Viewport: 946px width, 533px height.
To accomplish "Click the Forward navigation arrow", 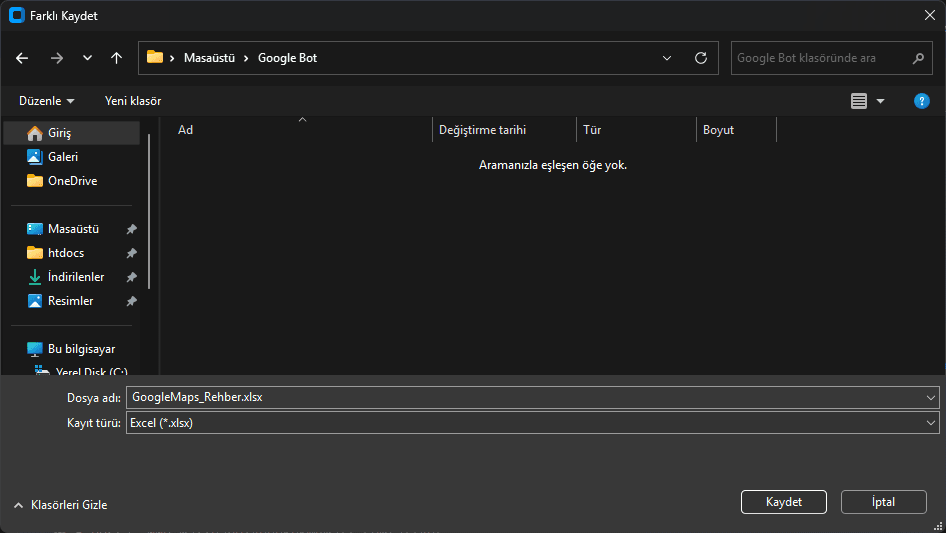I will (56, 58).
